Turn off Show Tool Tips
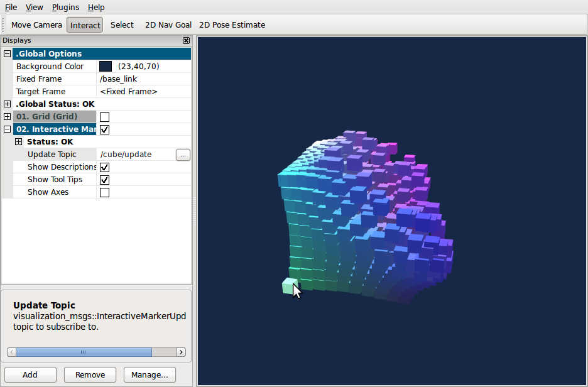Image resolution: width=588 pixels, height=387 pixels. click(105, 180)
